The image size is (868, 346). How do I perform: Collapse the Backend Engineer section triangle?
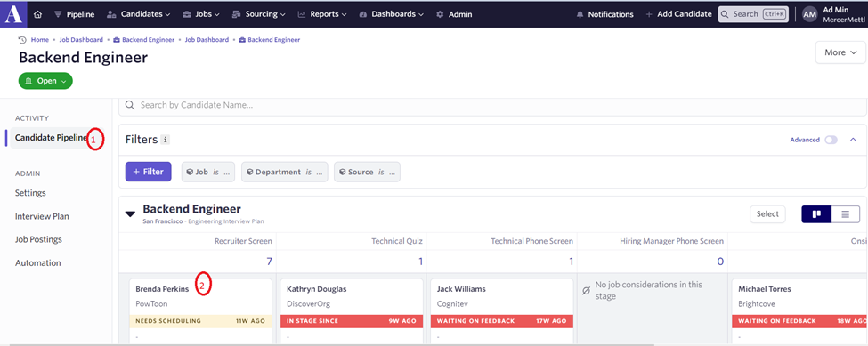pos(131,213)
